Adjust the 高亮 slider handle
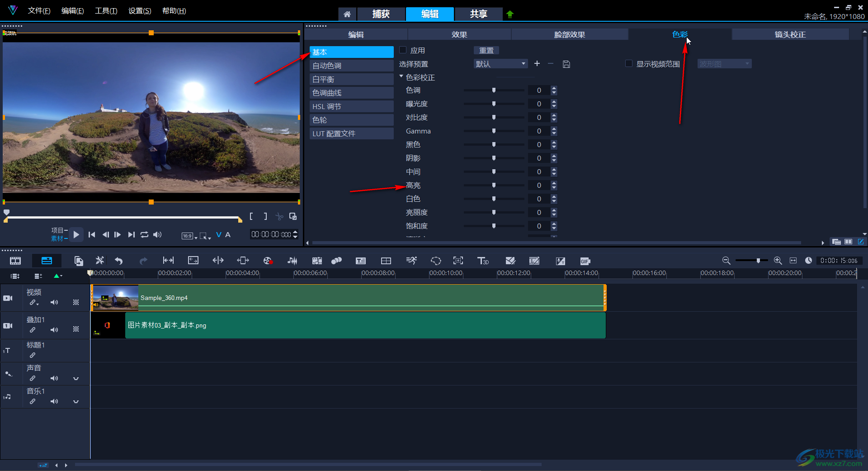The width and height of the screenshot is (868, 471). point(494,185)
